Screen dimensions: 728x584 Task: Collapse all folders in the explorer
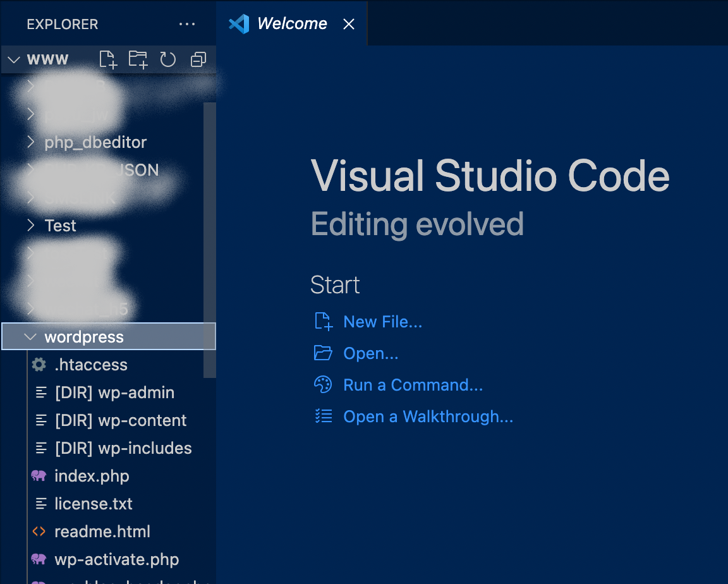pos(198,59)
